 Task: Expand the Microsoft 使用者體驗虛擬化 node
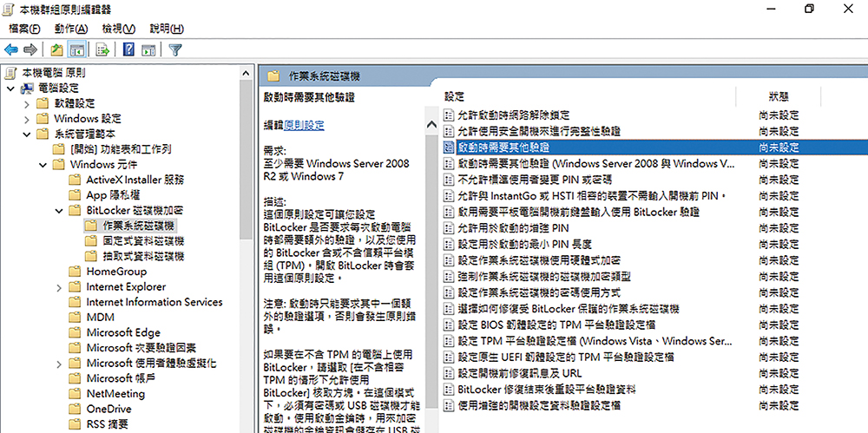[59, 364]
